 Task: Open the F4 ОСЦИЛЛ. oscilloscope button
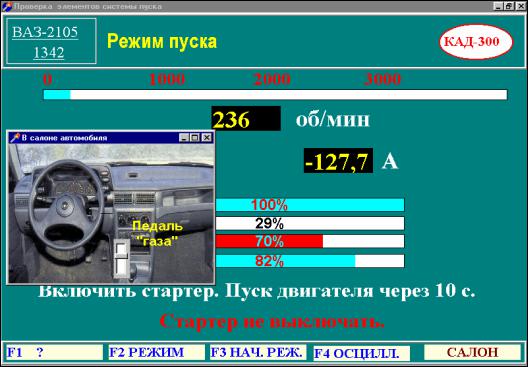click(362, 354)
